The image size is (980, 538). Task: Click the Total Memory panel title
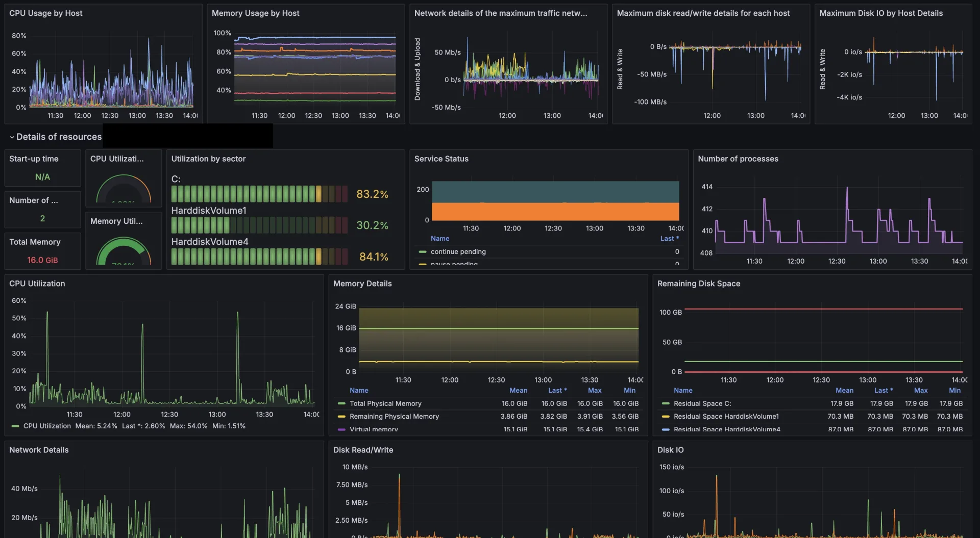pyautogui.click(x=35, y=242)
